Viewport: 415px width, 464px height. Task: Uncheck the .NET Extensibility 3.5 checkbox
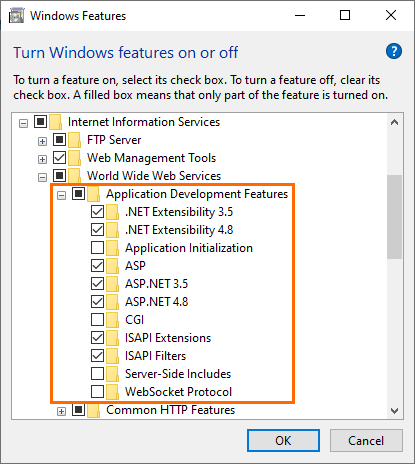[x=97, y=212]
